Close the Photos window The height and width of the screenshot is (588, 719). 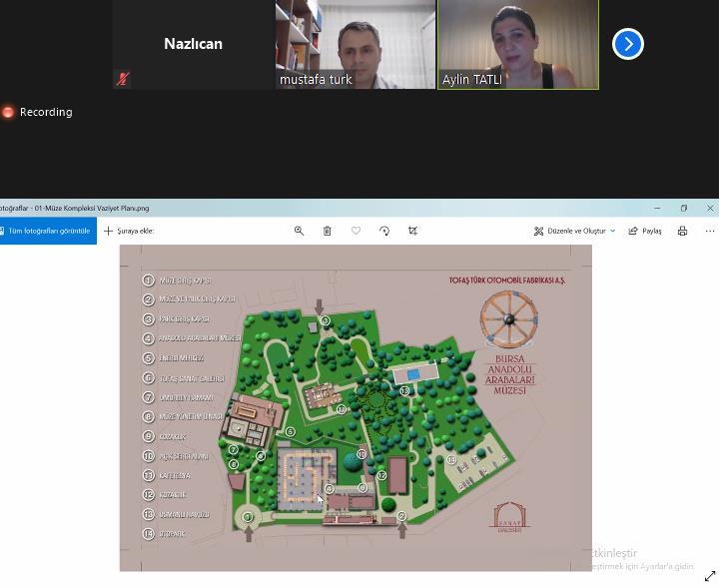point(710,208)
